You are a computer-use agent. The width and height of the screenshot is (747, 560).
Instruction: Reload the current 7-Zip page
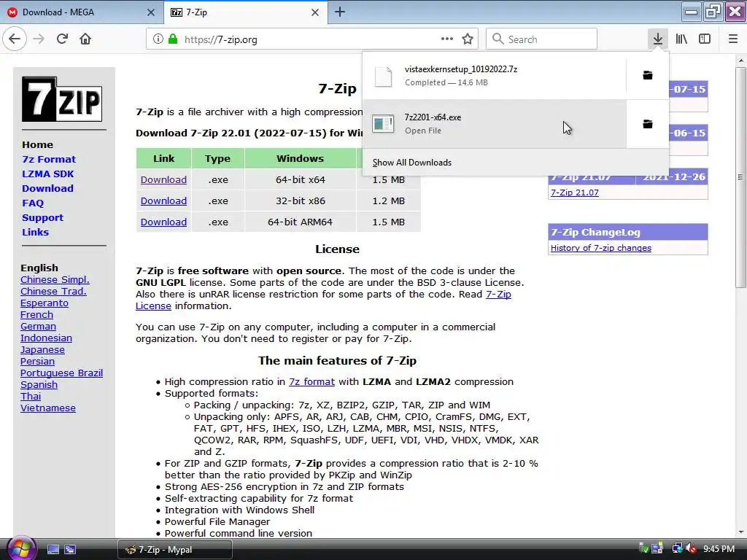(x=62, y=39)
